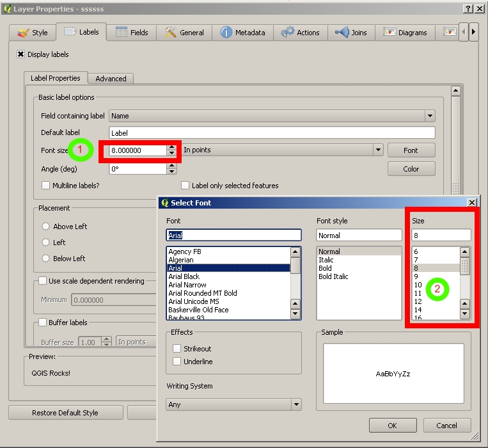Click the Joins tab icon
488x448 pixels.
342,33
